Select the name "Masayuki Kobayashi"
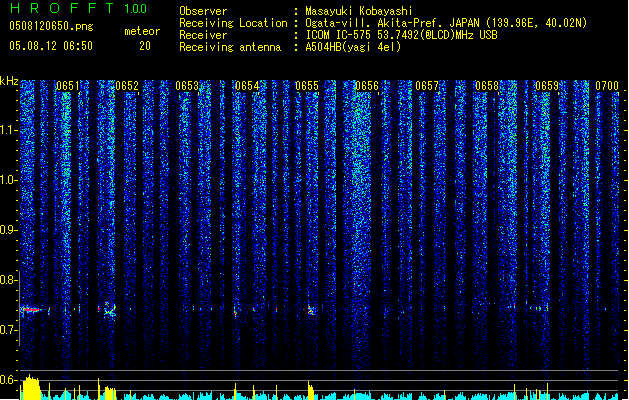Screen dimensions: 629x400 tap(359, 11)
